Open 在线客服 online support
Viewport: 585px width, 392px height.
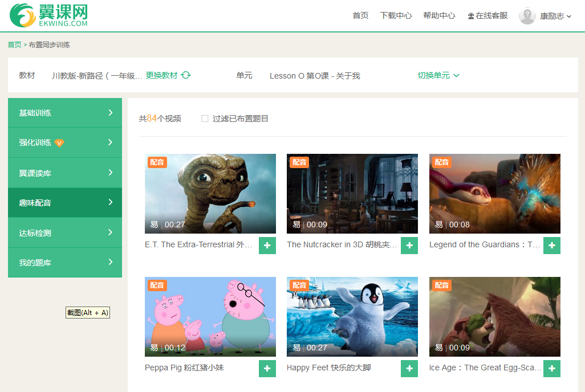coord(487,15)
